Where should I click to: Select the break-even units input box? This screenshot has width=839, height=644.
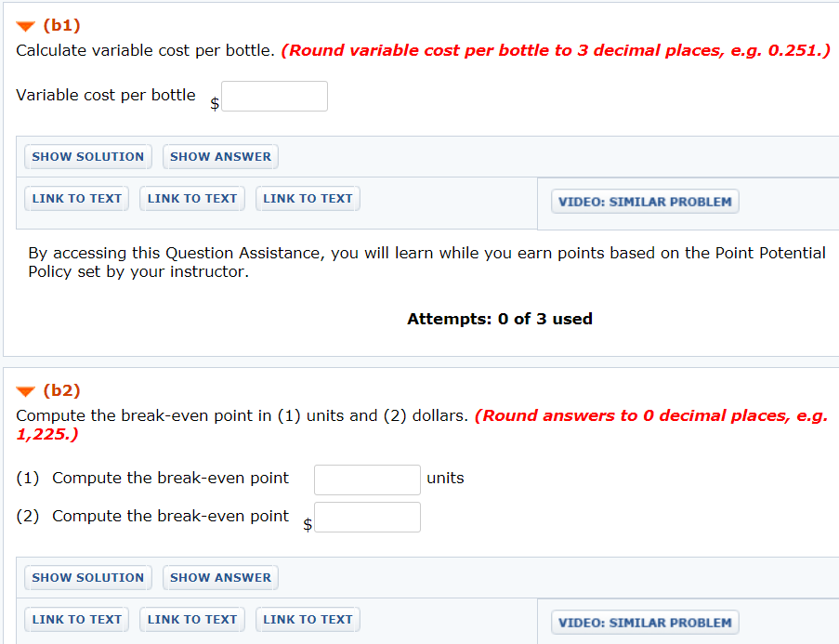click(367, 480)
